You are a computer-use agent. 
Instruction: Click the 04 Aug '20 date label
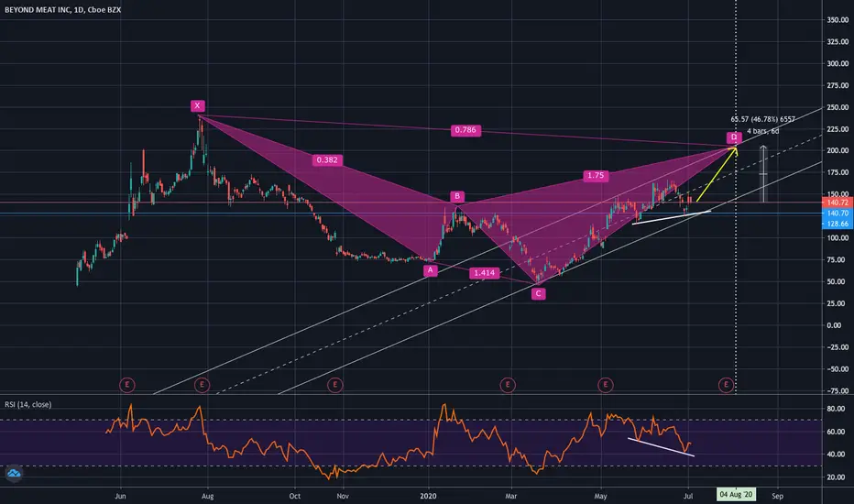coord(736,495)
